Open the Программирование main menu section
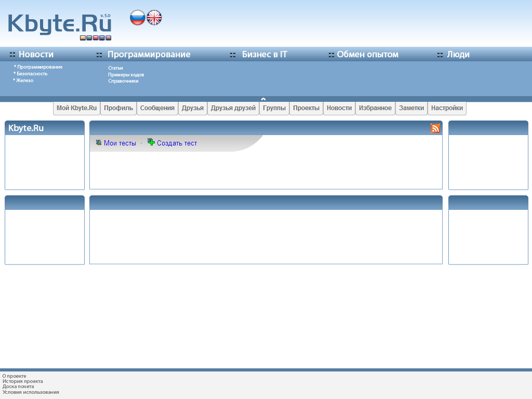Image resolution: width=532 pixels, height=399 pixels. tap(149, 54)
